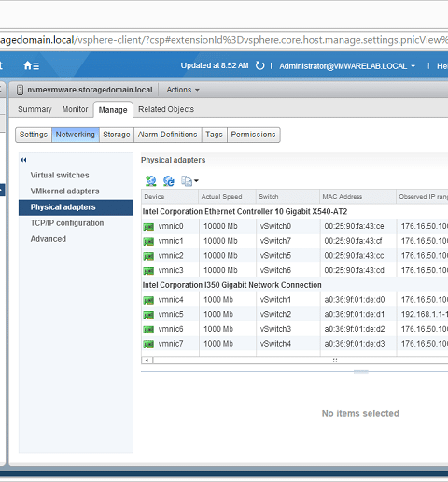Sort by the Device column header
The image size is (448, 482).
click(170, 197)
